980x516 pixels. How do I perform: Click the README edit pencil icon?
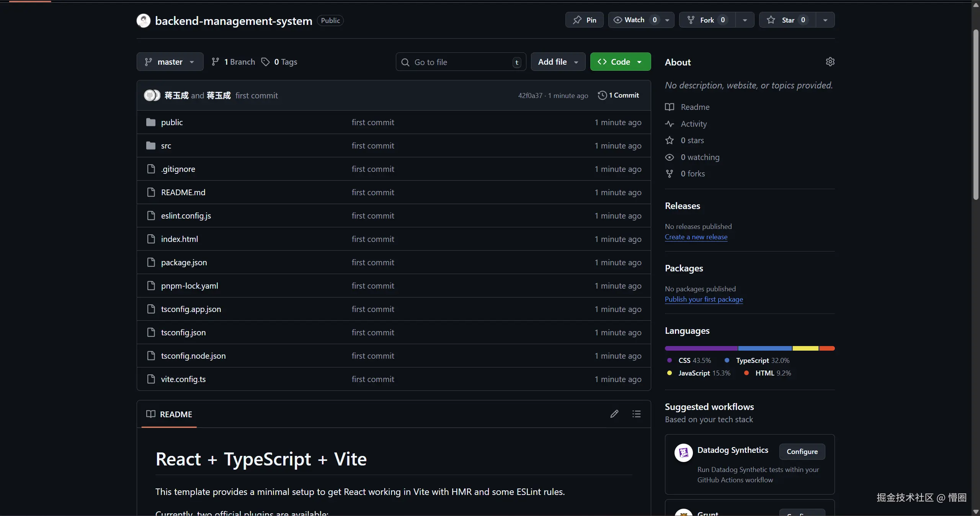tap(614, 414)
